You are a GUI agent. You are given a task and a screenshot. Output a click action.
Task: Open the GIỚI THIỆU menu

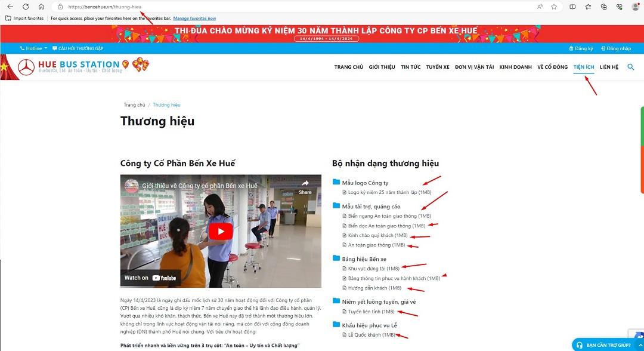click(x=382, y=67)
